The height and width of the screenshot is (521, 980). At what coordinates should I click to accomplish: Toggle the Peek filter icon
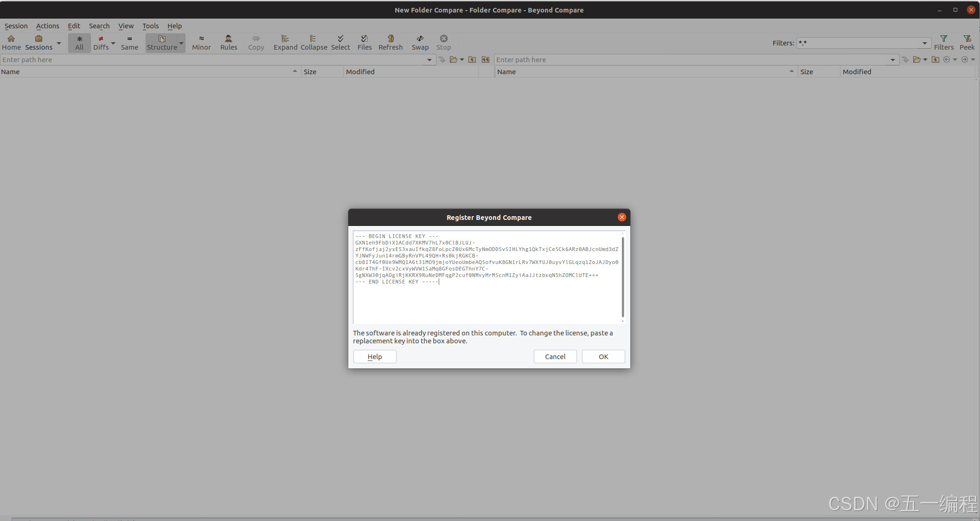[967, 43]
